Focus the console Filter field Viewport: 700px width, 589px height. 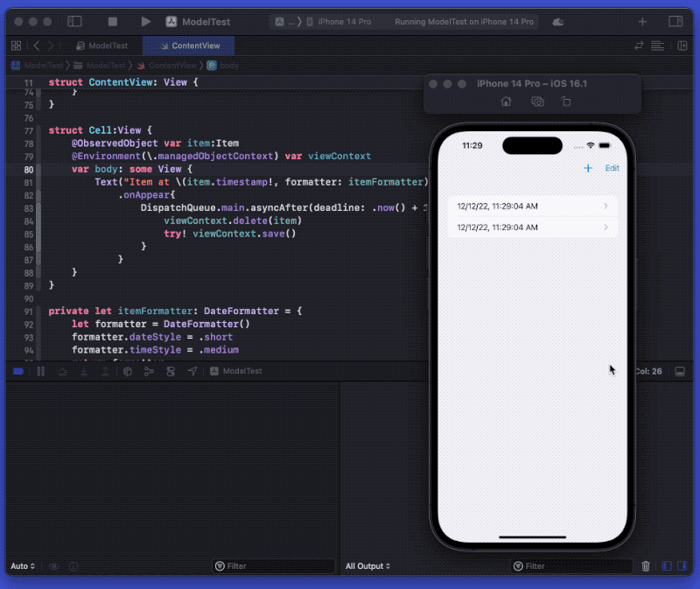pos(571,566)
